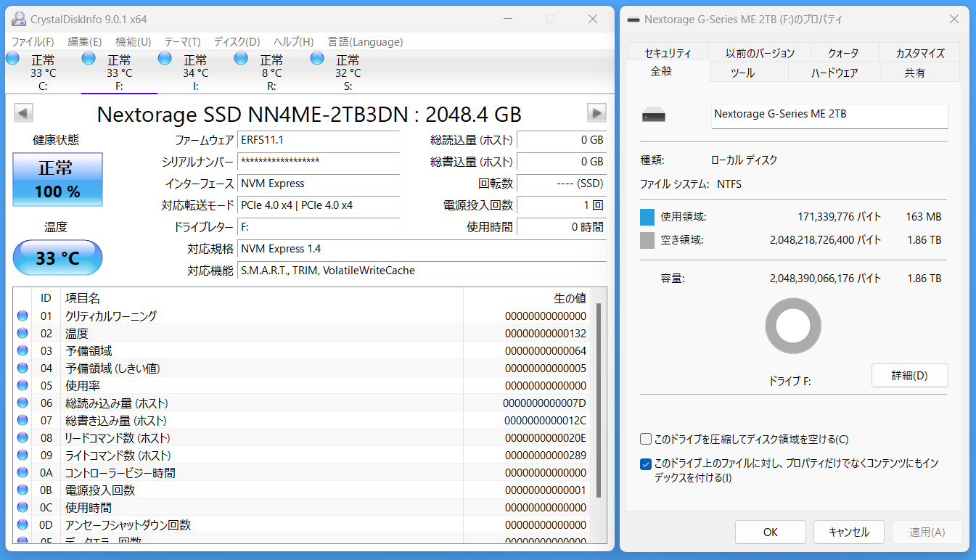
Task: Open the 言語(Language) menu
Action: tap(365, 42)
